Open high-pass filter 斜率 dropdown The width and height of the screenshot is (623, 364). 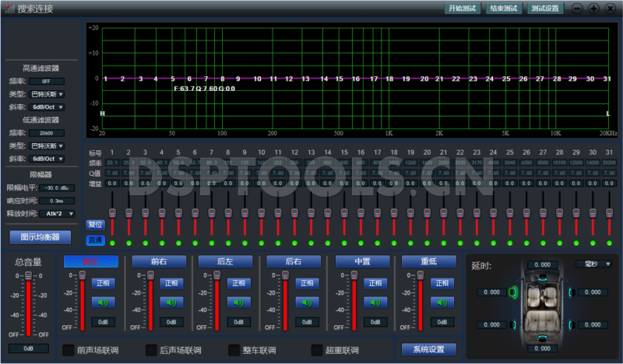pos(47,107)
